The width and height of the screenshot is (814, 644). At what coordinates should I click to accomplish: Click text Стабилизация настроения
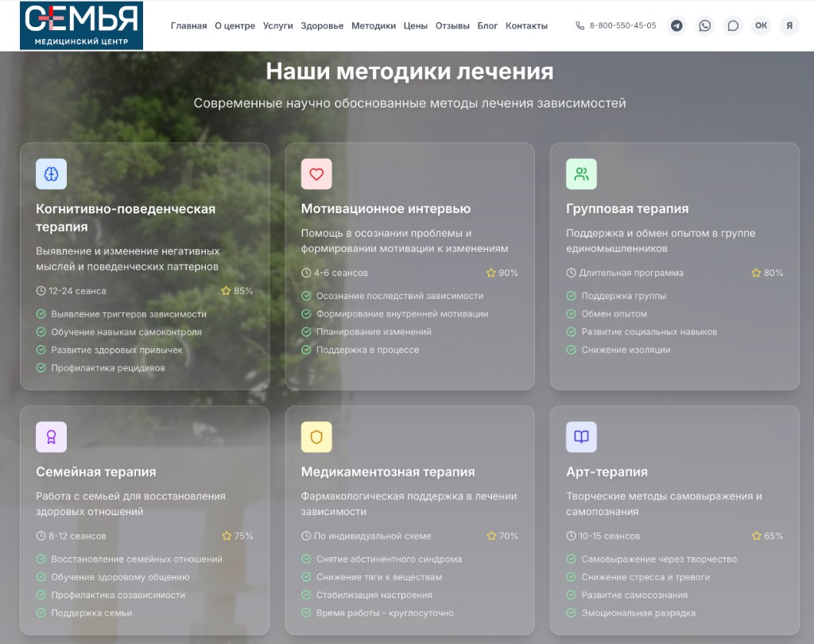point(374,596)
